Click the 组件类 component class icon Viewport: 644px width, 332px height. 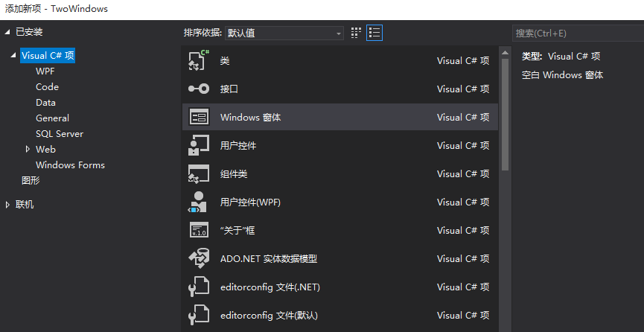[199, 173]
